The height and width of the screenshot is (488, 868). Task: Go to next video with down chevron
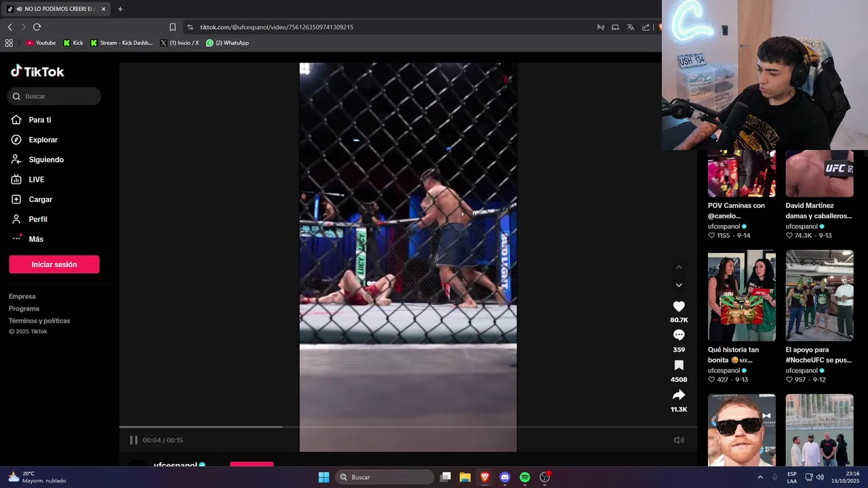coord(679,285)
